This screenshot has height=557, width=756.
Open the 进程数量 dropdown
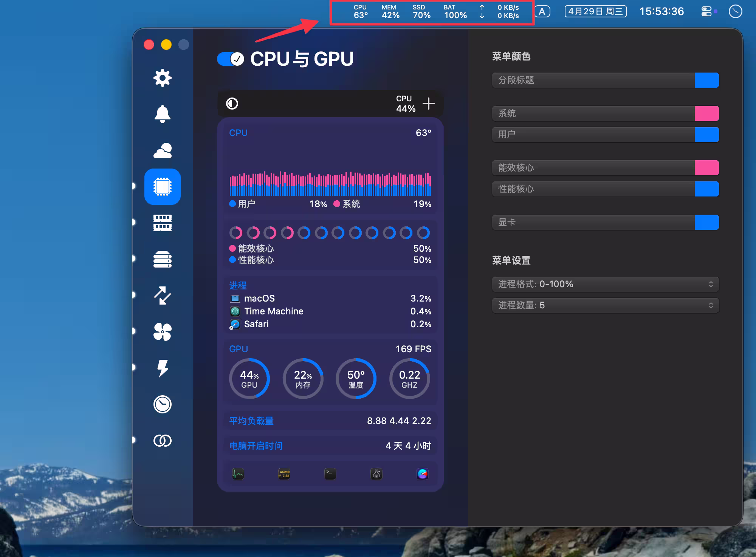click(x=604, y=305)
